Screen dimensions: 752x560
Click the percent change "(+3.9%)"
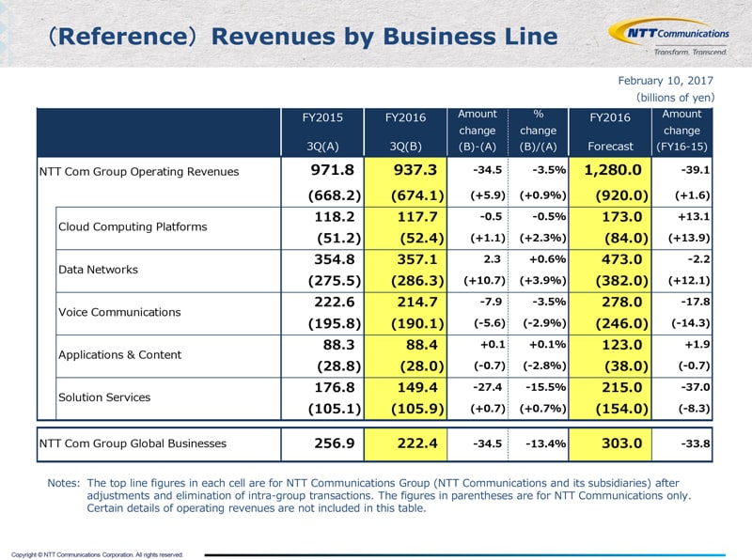pyautogui.click(x=543, y=281)
